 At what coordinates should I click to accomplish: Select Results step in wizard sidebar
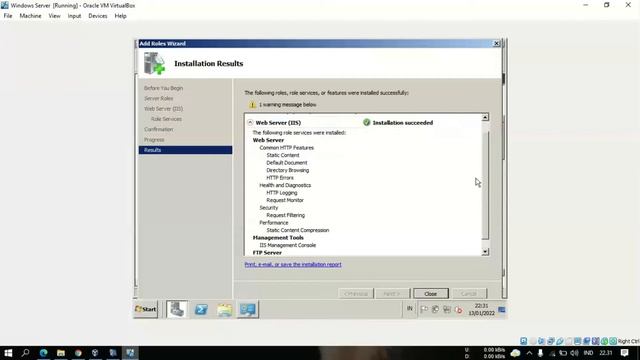click(185, 150)
